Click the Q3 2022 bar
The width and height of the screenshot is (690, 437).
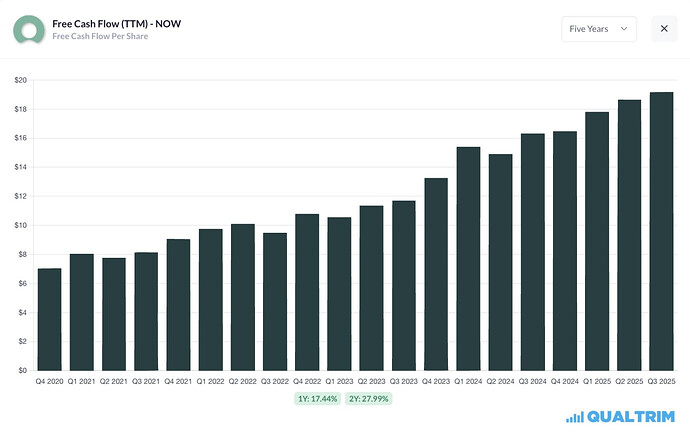pyautogui.click(x=275, y=302)
